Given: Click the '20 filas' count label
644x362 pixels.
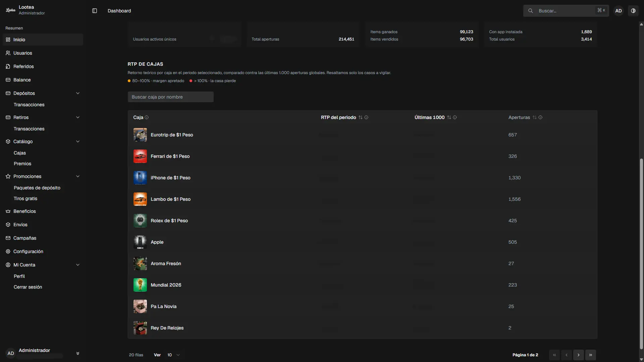Looking at the screenshot, I should [x=136, y=355].
